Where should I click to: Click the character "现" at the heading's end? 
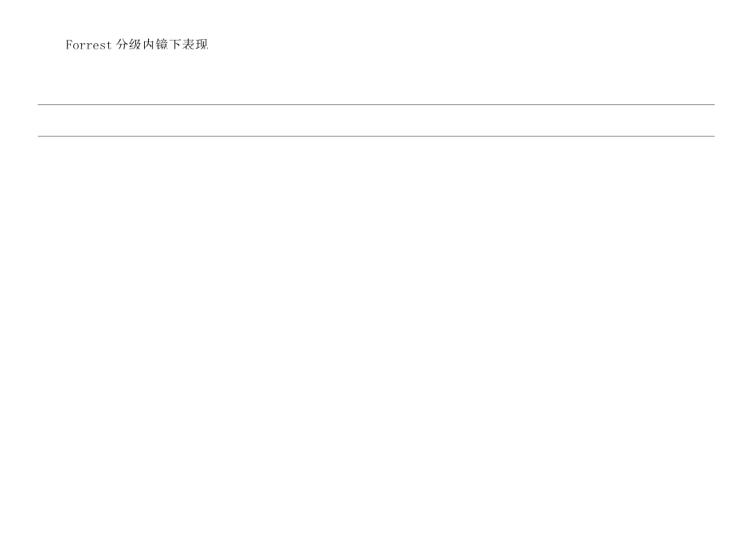pyautogui.click(x=201, y=45)
